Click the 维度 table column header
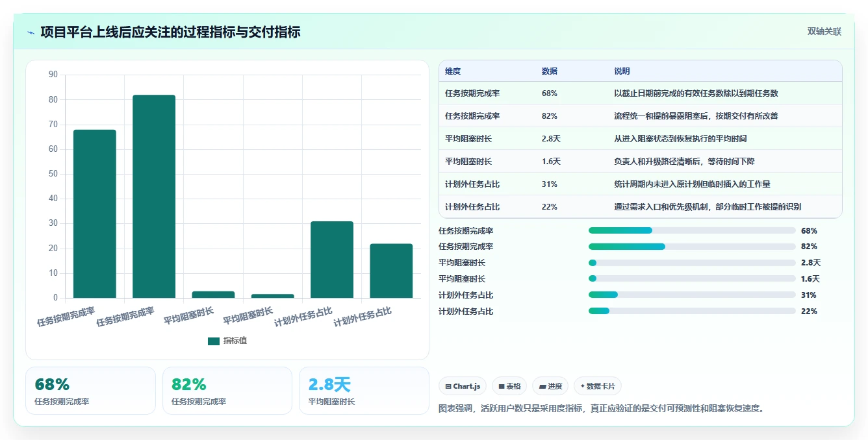This screenshot has width=868, height=440. (453, 71)
